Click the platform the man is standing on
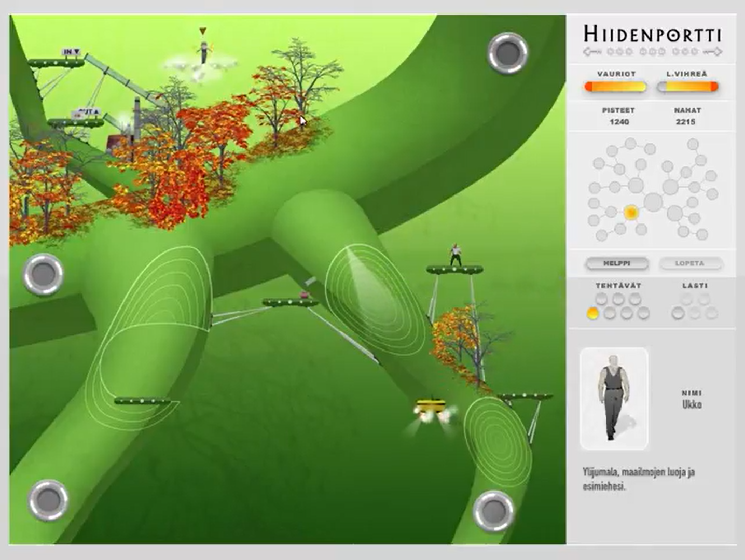Viewport: 745px width, 560px height. point(454,270)
